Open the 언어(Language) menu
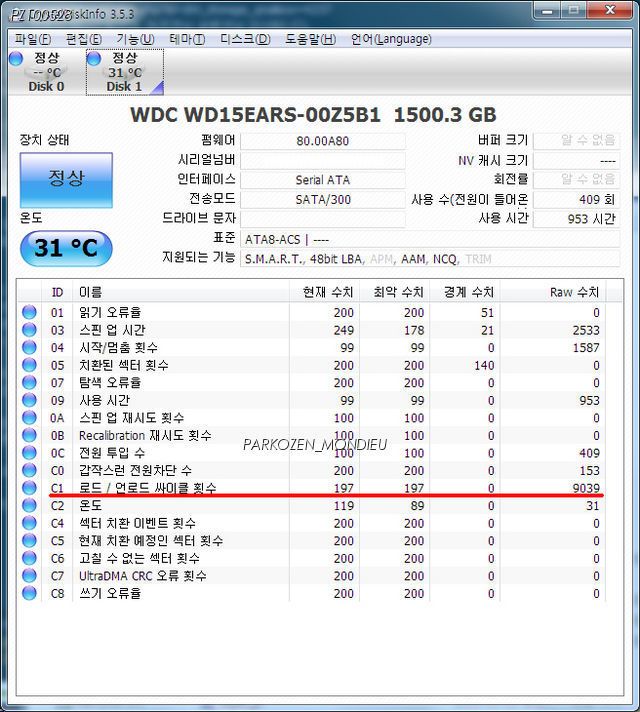Image resolution: width=640 pixels, height=712 pixels. (x=391, y=39)
